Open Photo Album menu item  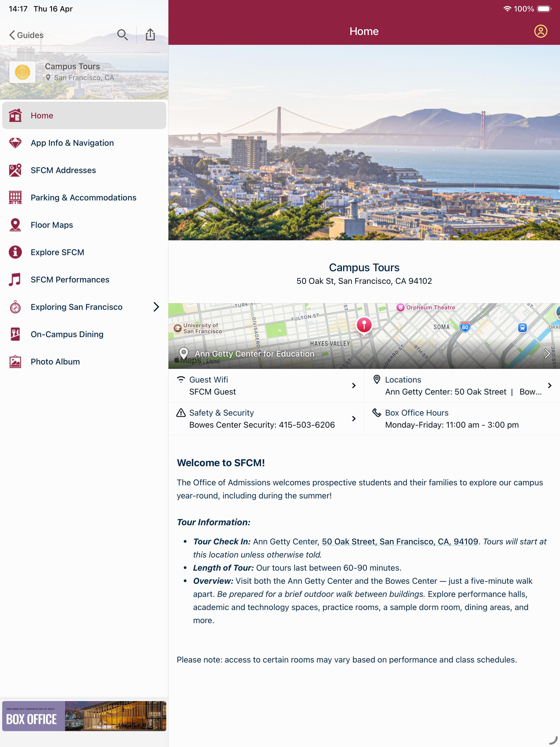(84, 362)
